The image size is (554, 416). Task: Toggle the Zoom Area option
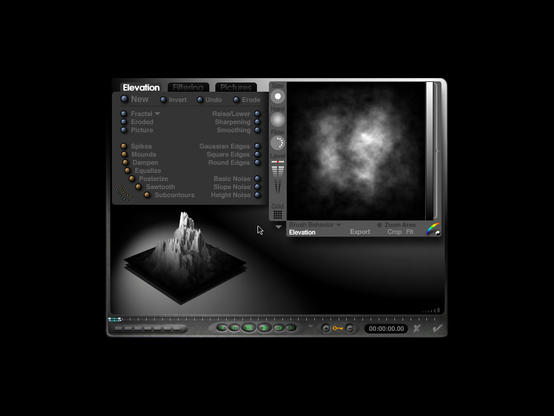coord(379,225)
